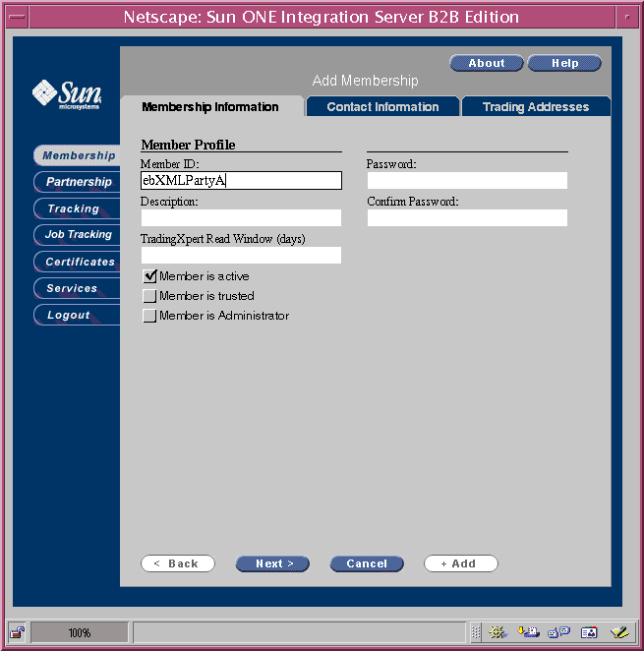The width and height of the screenshot is (644, 651).
Task: Switch to Contact Information tab
Action: 382,107
